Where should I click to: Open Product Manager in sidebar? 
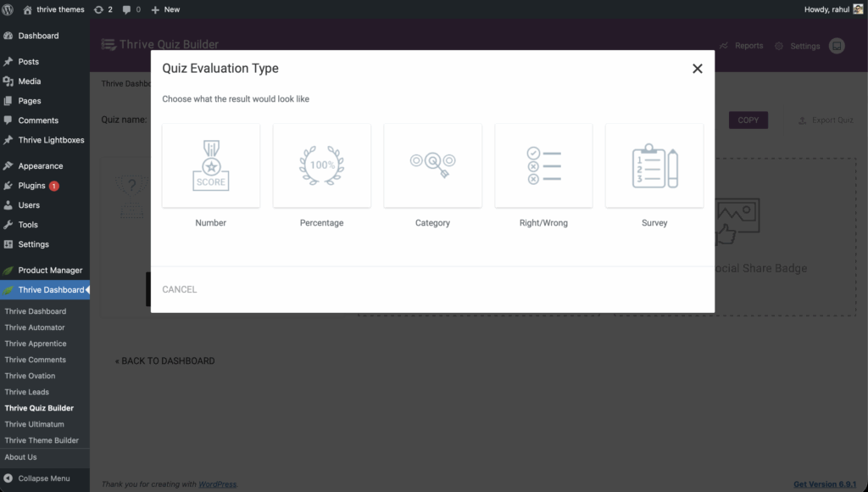(50, 271)
